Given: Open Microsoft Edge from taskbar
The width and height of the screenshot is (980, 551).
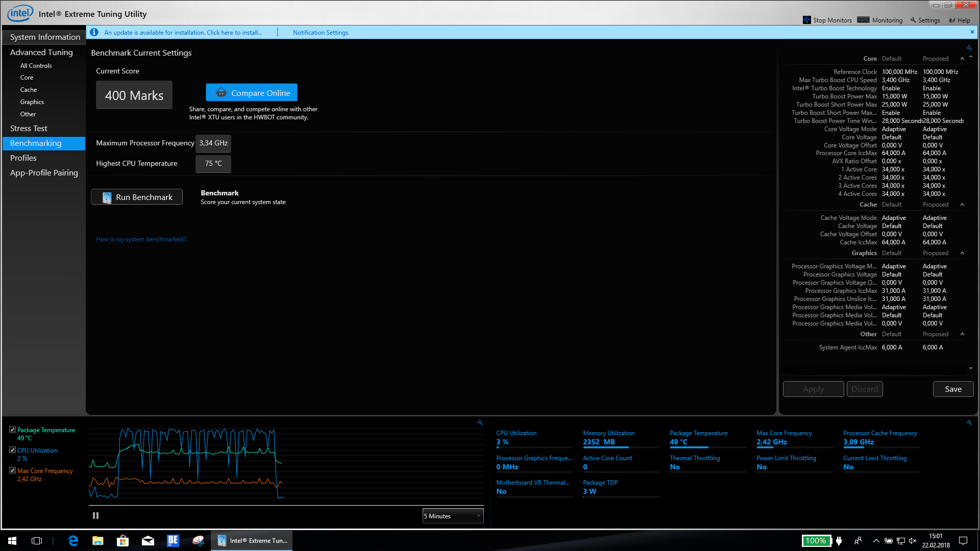Looking at the screenshot, I should tap(73, 541).
